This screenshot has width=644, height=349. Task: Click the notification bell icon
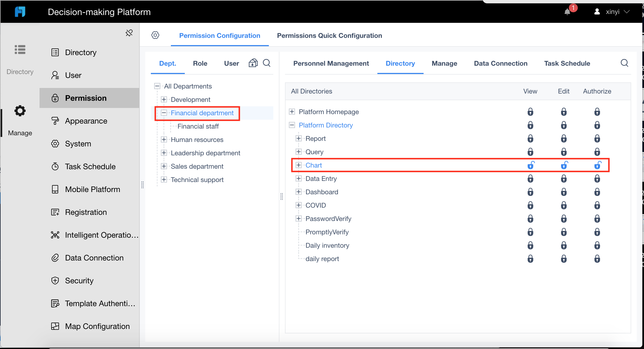tap(567, 12)
